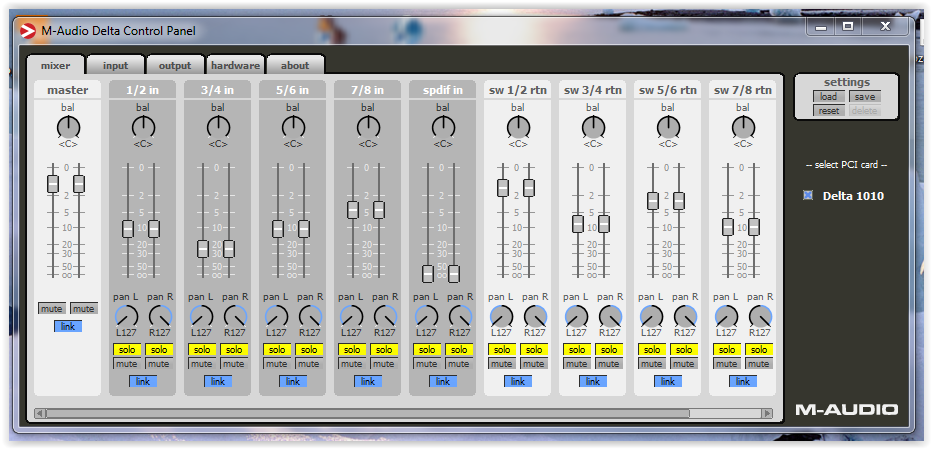Screen dimensions: 932x449
Task: Click the 1/2 in balance knob
Action: click(143, 127)
